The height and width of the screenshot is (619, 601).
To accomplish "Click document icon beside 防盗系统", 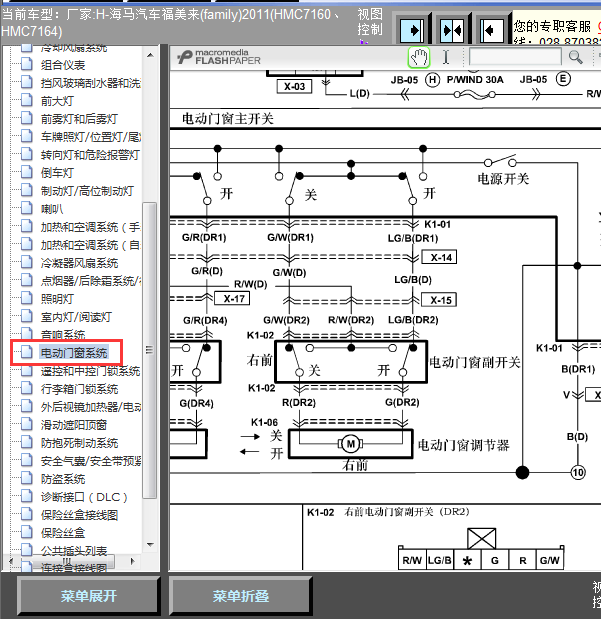I will (x=26, y=478).
